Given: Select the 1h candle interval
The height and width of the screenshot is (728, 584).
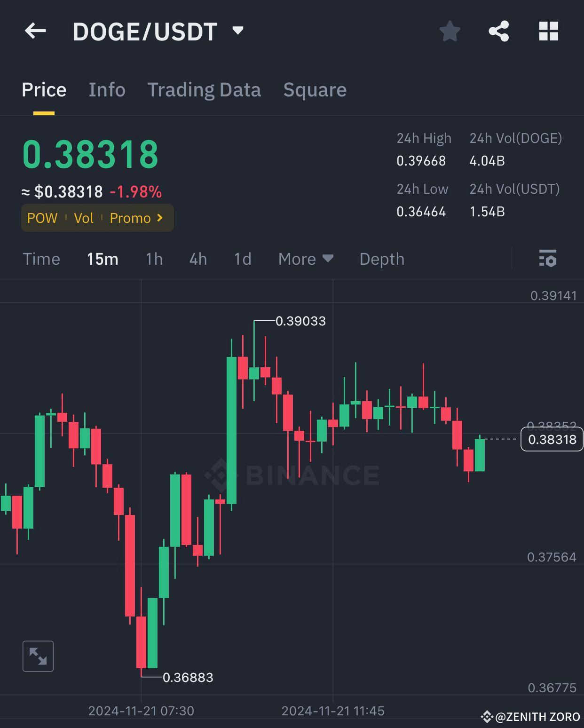Looking at the screenshot, I should pyautogui.click(x=154, y=259).
